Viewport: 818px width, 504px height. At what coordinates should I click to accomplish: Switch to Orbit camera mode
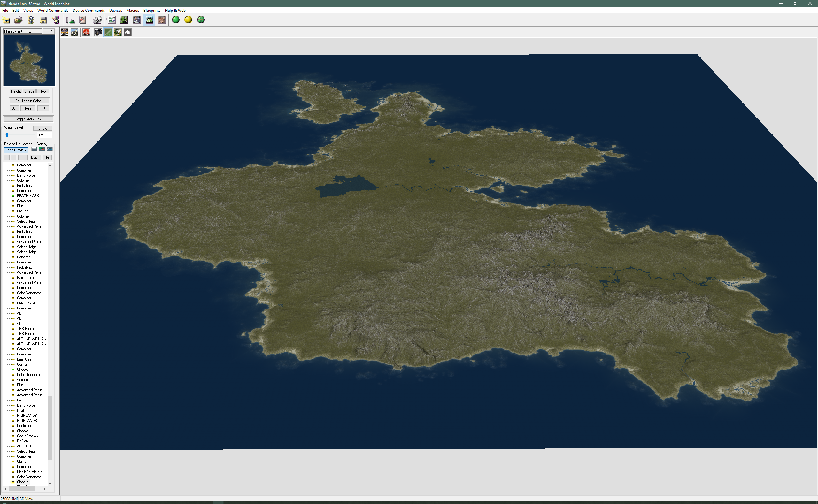(x=65, y=32)
